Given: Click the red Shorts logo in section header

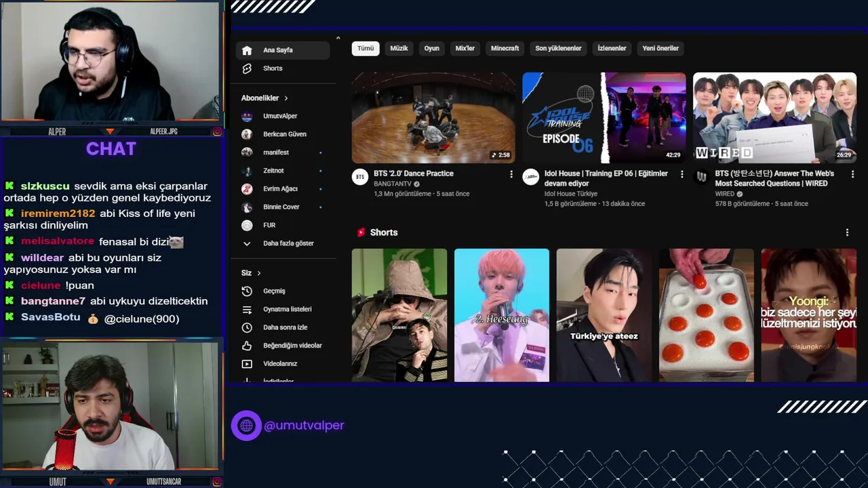Looking at the screenshot, I should [x=361, y=232].
